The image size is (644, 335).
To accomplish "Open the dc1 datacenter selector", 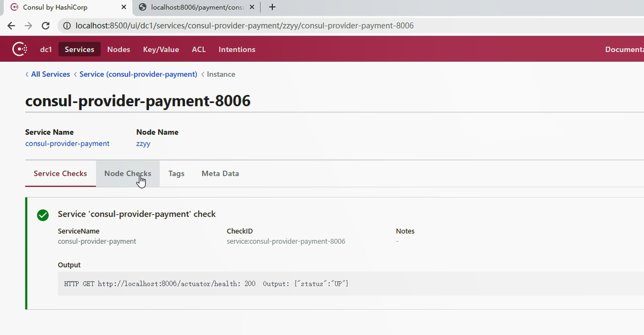I will [46, 50].
